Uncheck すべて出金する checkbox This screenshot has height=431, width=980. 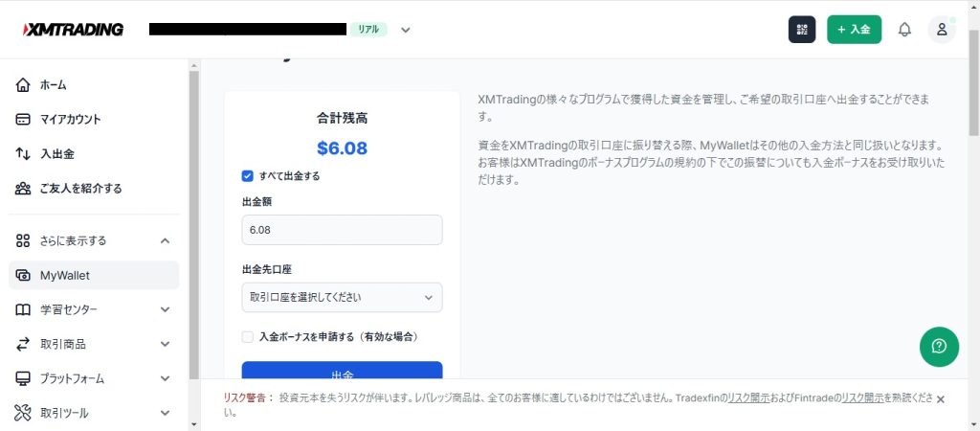[248, 176]
